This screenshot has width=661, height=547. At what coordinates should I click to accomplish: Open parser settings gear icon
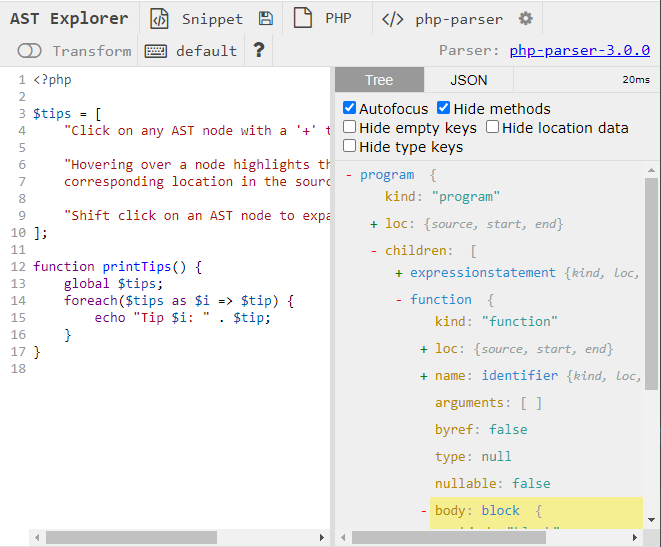pyautogui.click(x=526, y=19)
